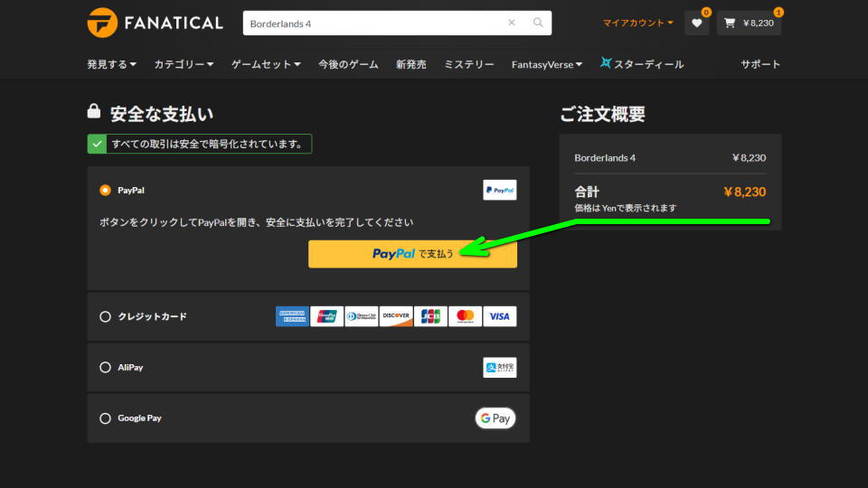This screenshot has width=868, height=488.
Task: Open the Fanatical logo home link
Action: pos(155,23)
